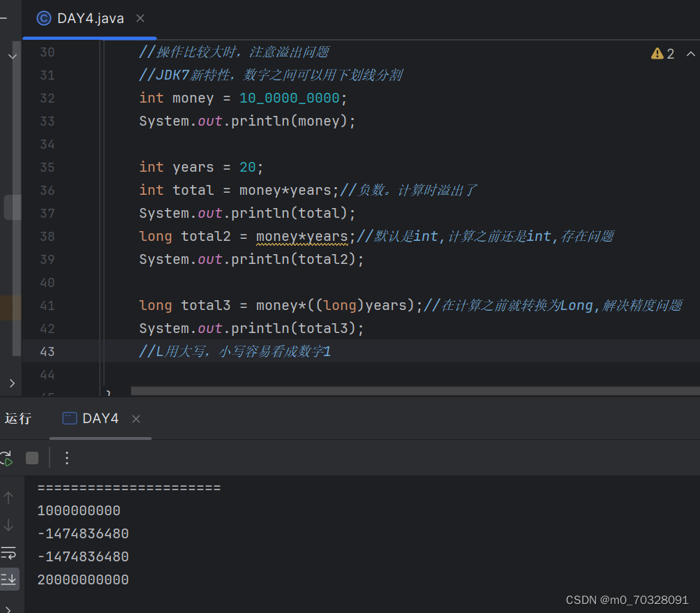Click the Stop process square icon
The height and width of the screenshot is (613, 700).
[x=31, y=458]
